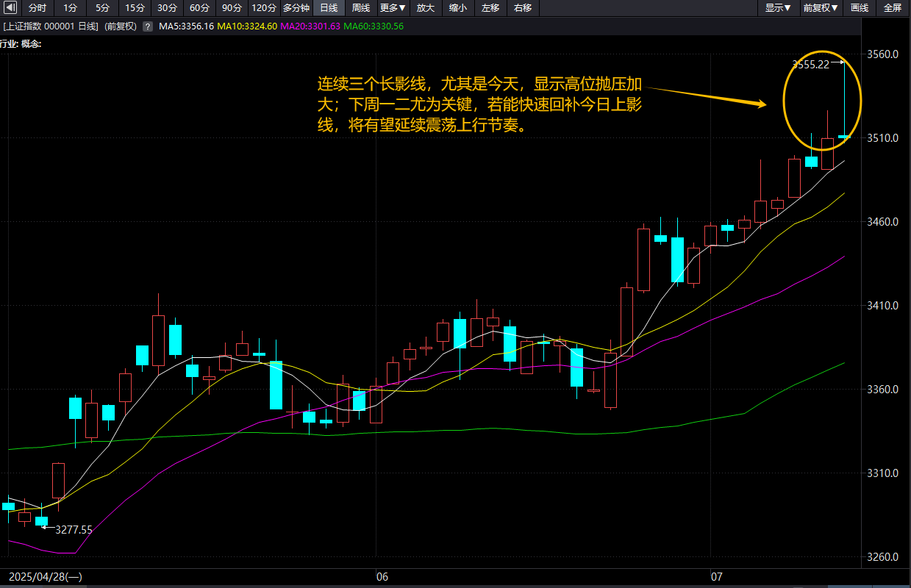Open the 显示 display dropdown

tap(778, 8)
